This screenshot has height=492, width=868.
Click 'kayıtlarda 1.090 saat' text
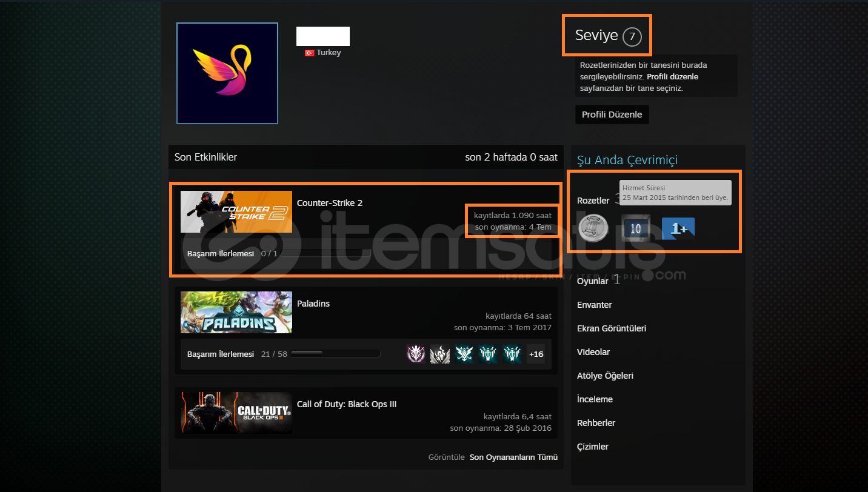coord(513,215)
